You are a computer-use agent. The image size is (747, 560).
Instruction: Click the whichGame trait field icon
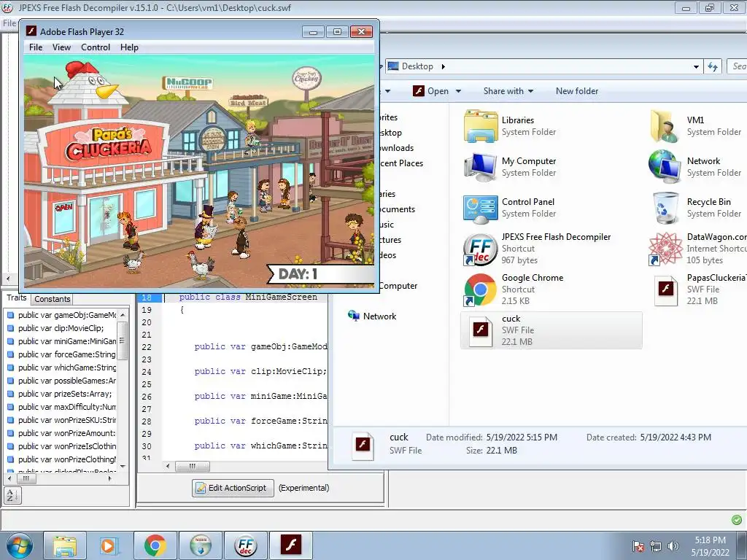[x=10, y=367]
